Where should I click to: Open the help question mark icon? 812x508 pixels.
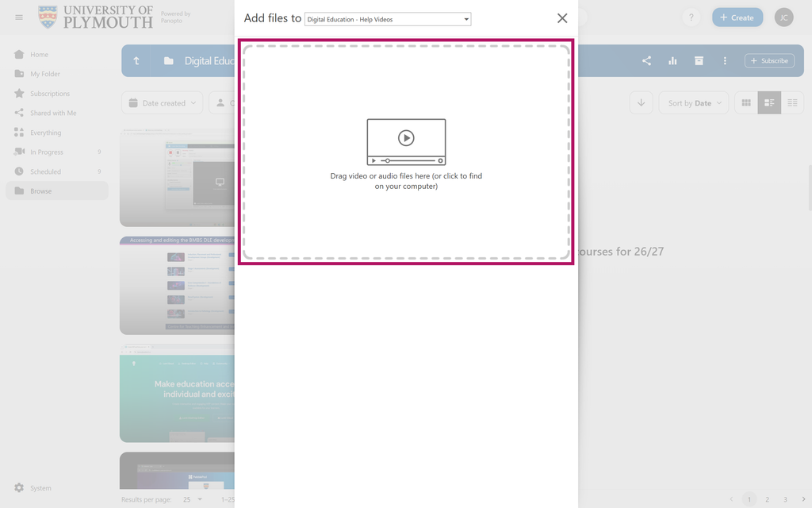coord(691,17)
